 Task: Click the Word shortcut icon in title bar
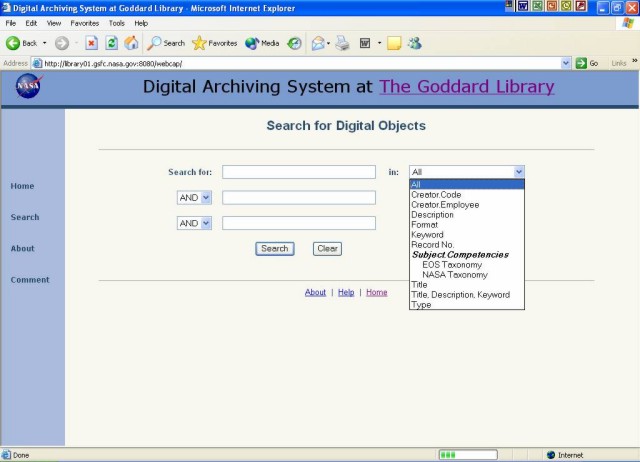click(x=523, y=6)
